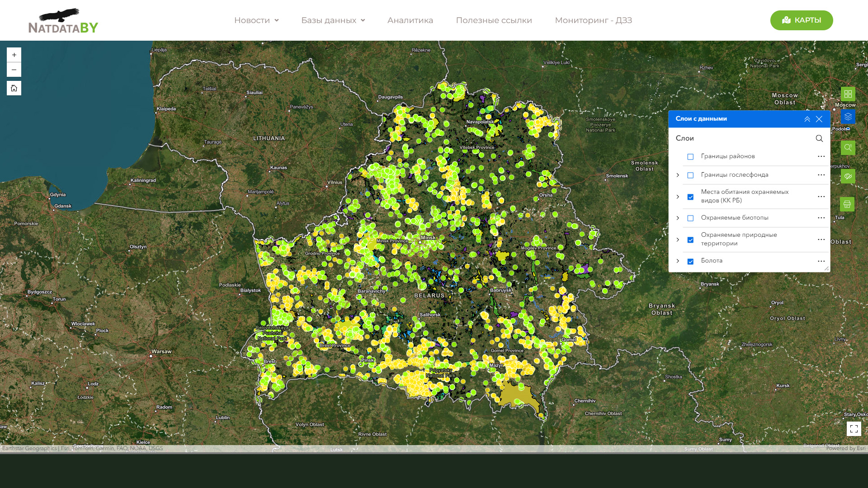The height and width of the screenshot is (488, 868).
Task: Zoom in on the map
Action: coord(14,55)
